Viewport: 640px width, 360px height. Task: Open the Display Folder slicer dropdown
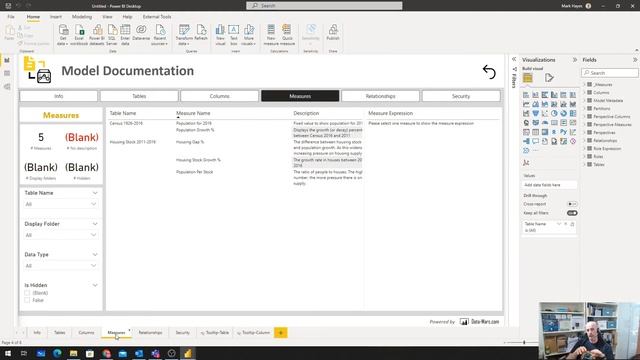(61, 235)
